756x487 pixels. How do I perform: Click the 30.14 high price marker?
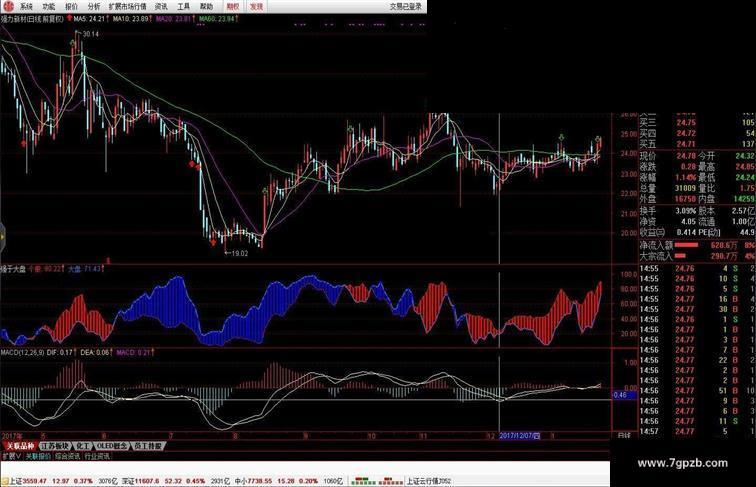(90, 34)
